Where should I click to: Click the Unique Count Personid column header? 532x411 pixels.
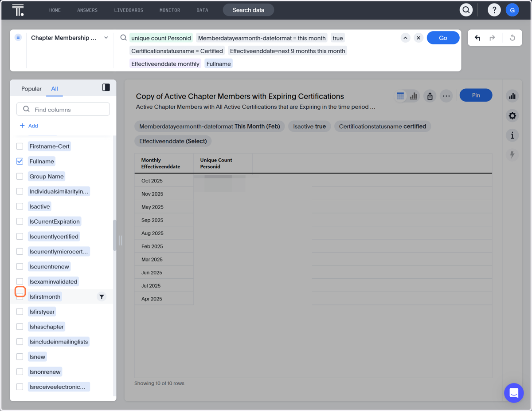tap(223, 163)
